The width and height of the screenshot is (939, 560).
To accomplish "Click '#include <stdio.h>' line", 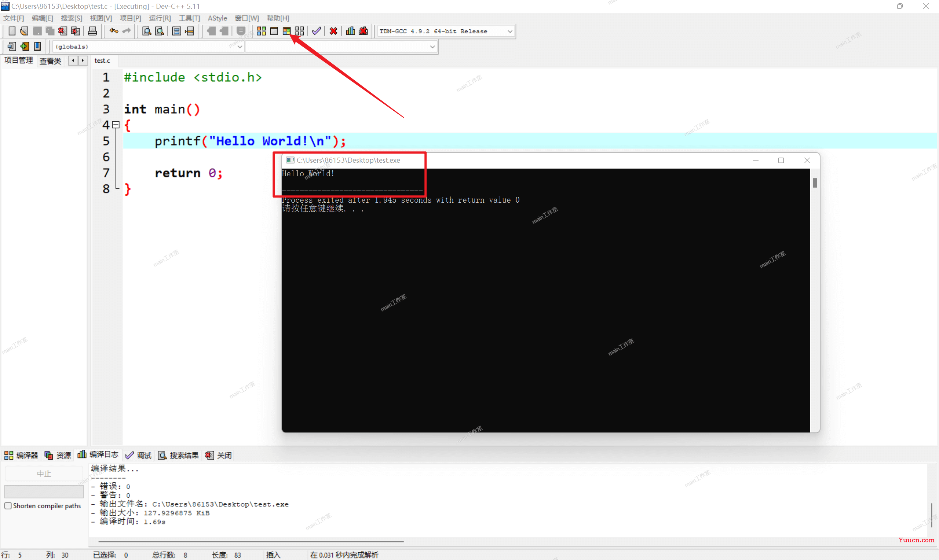I will pos(193,77).
